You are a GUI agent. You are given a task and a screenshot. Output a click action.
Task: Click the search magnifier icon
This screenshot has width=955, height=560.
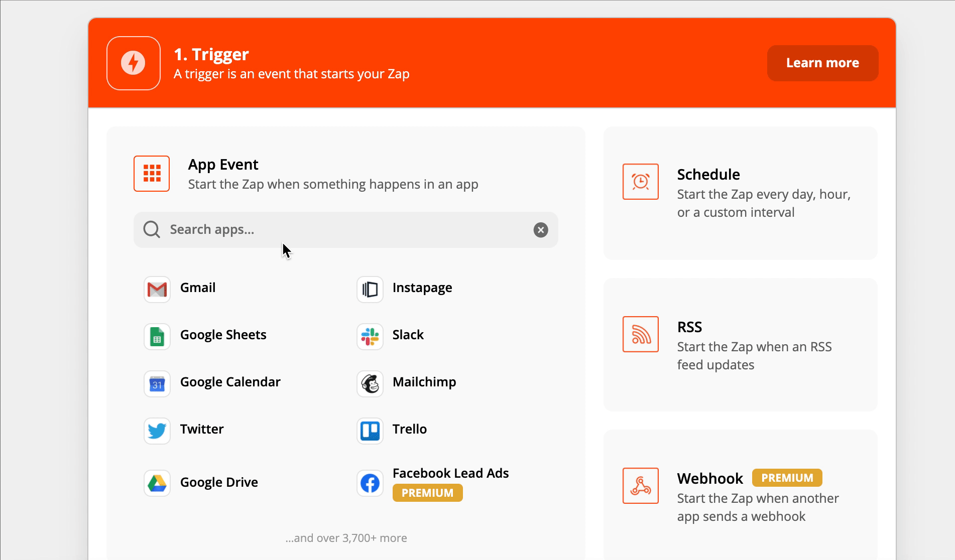click(152, 229)
